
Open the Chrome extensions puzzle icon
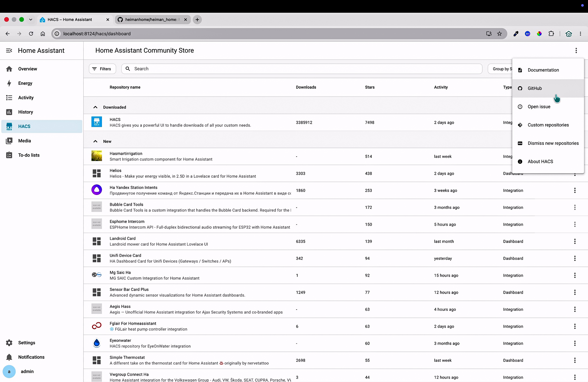[x=551, y=34]
